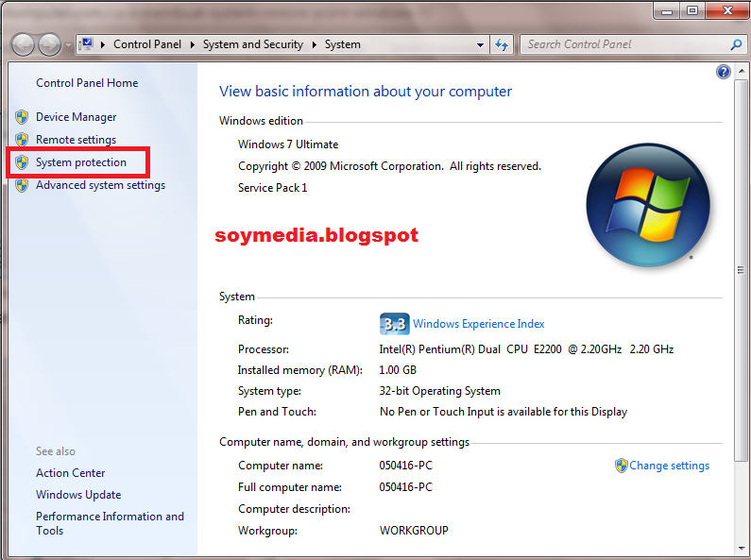Viewport: 751px width, 560px height.
Task: Click the scrollbar down arrow
Action: pyautogui.click(x=742, y=549)
